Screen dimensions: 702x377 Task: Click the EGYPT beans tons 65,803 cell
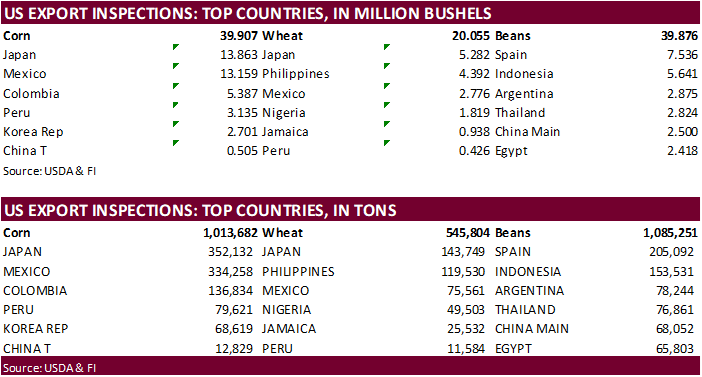pos(675,348)
